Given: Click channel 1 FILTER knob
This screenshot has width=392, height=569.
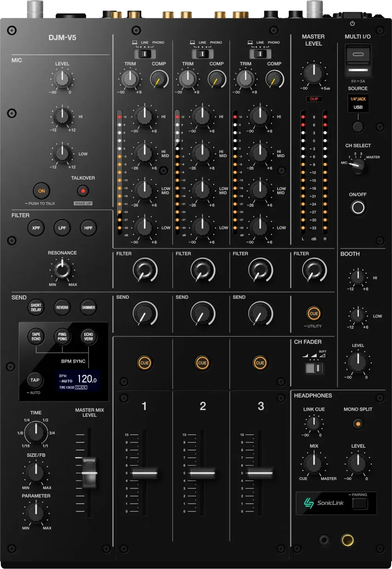Looking at the screenshot, I should click(x=145, y=270).
